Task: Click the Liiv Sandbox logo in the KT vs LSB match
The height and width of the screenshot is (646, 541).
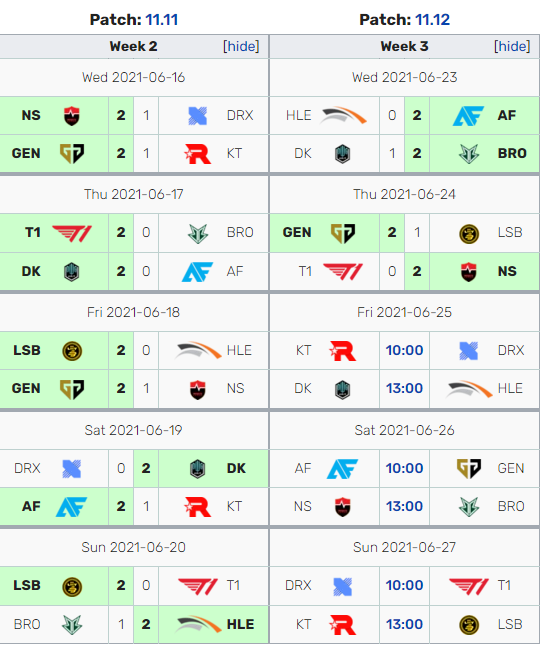Action: 468,625
